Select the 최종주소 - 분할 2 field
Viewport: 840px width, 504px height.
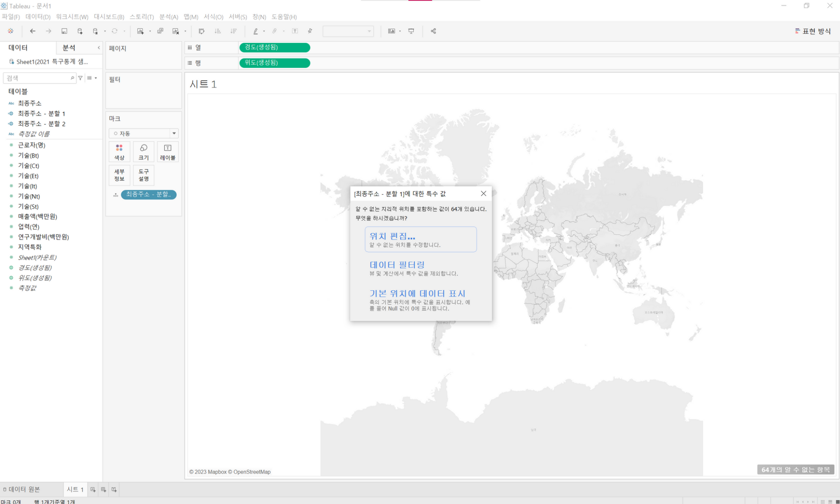(41, 123)
